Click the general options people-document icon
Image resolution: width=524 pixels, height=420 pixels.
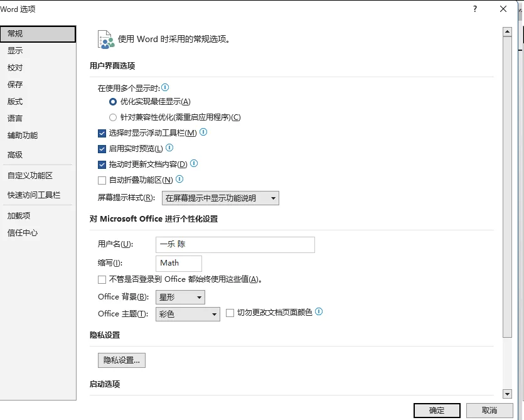click(x=106, y=40)
